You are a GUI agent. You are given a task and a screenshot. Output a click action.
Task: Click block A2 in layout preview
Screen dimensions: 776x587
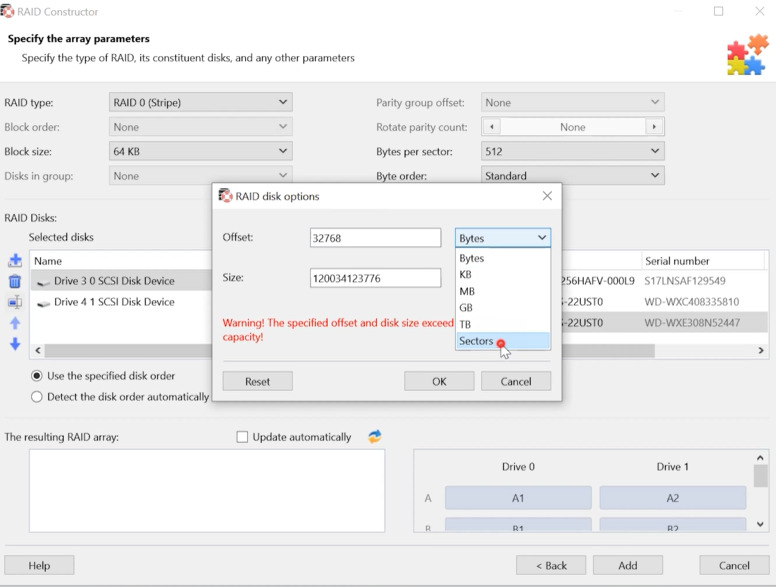tap(673, 498)
